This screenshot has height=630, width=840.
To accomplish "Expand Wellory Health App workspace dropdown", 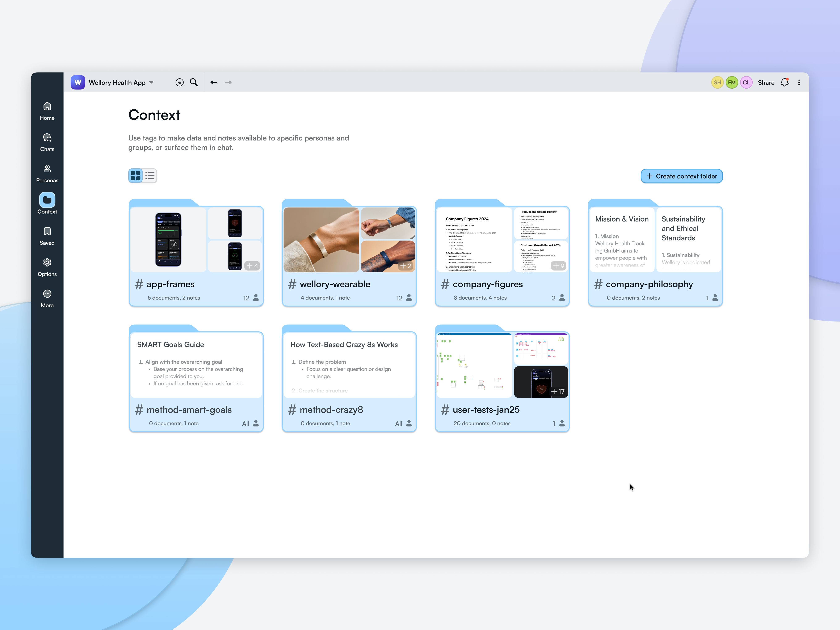I will [x=152, y=82].
